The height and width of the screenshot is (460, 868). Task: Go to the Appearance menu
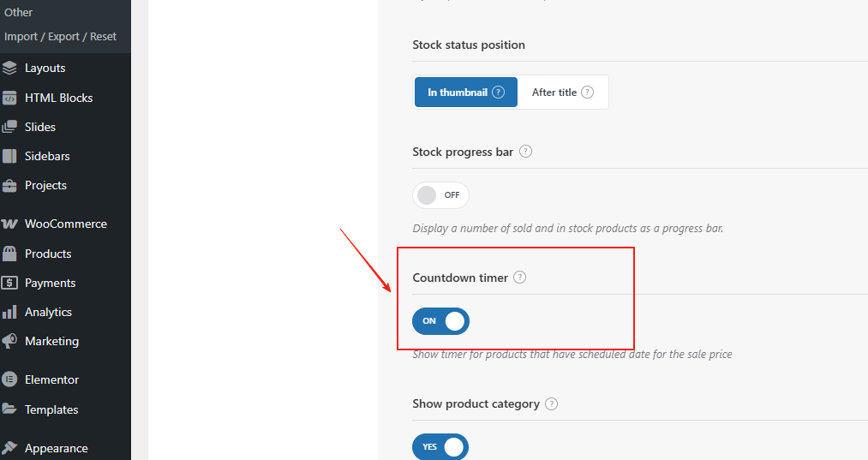click(56, 448)
